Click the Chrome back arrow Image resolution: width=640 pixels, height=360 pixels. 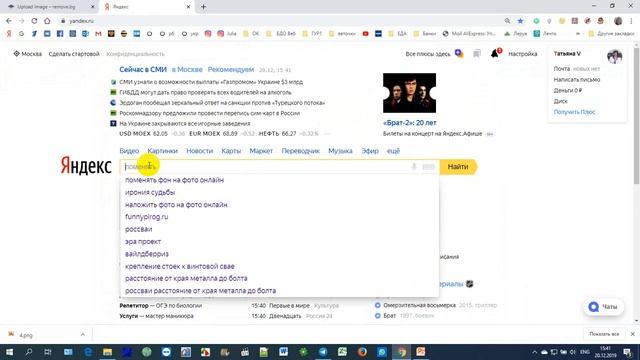point(9,21)
